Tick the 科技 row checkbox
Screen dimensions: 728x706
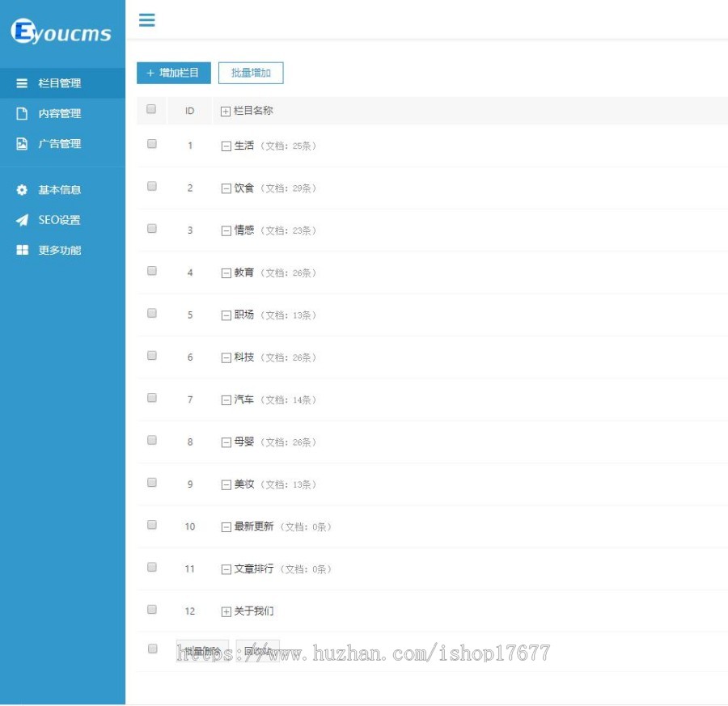pyautogui.click(x=152, y=356)
